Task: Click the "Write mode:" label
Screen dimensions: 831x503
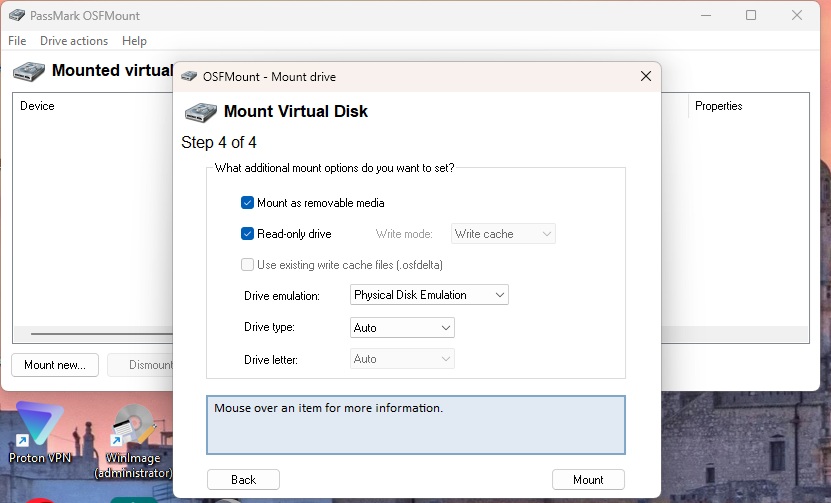Action: [404, 234]
